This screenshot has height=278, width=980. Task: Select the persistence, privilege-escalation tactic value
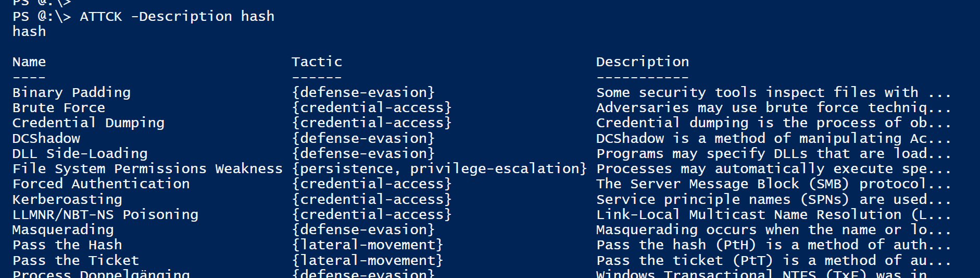click(x=439, y=169)
